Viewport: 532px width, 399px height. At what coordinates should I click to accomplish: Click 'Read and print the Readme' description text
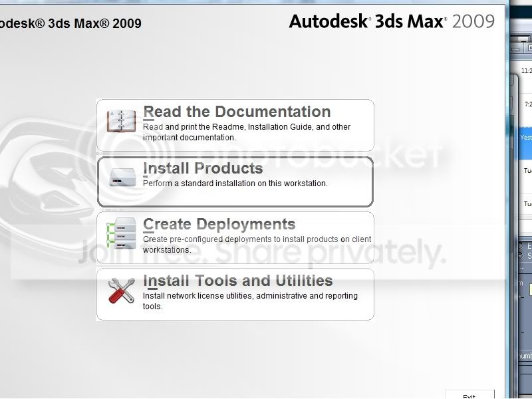coord(247,132)
